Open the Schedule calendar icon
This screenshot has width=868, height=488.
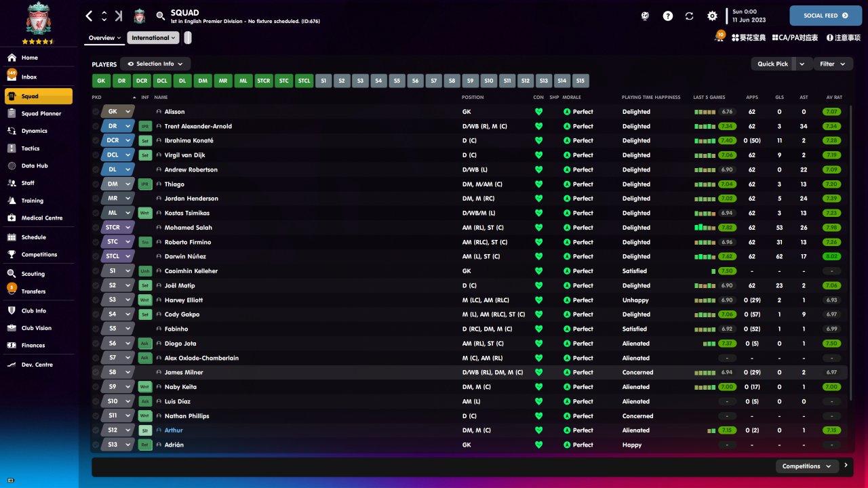click(12, 237)
